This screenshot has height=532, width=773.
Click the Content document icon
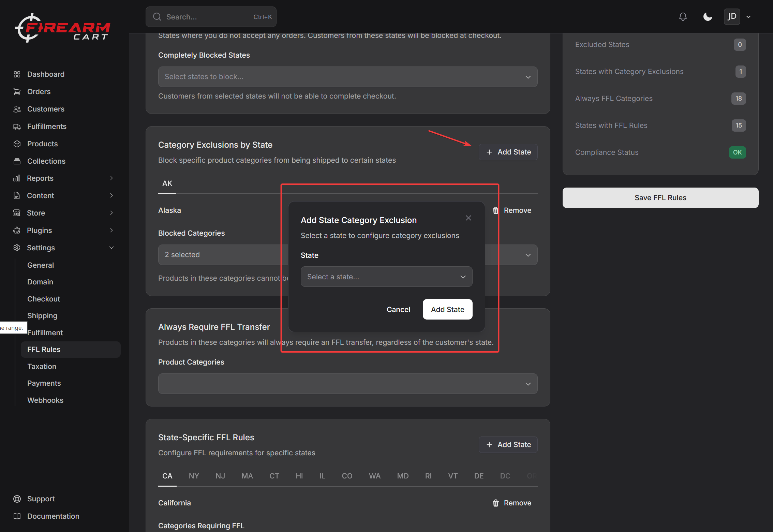click(x=17, y=196)
